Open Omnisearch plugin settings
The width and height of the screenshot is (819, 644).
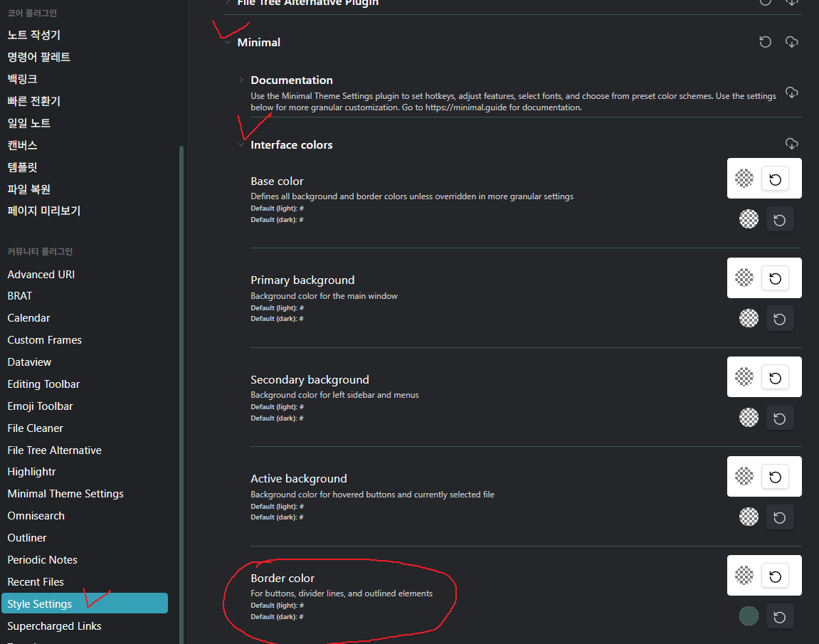tap(36, 515)
